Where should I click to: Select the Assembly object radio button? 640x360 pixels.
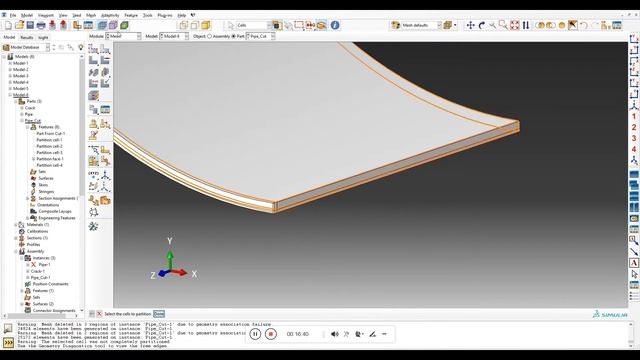pyautogui.click(x=209, y=36)
